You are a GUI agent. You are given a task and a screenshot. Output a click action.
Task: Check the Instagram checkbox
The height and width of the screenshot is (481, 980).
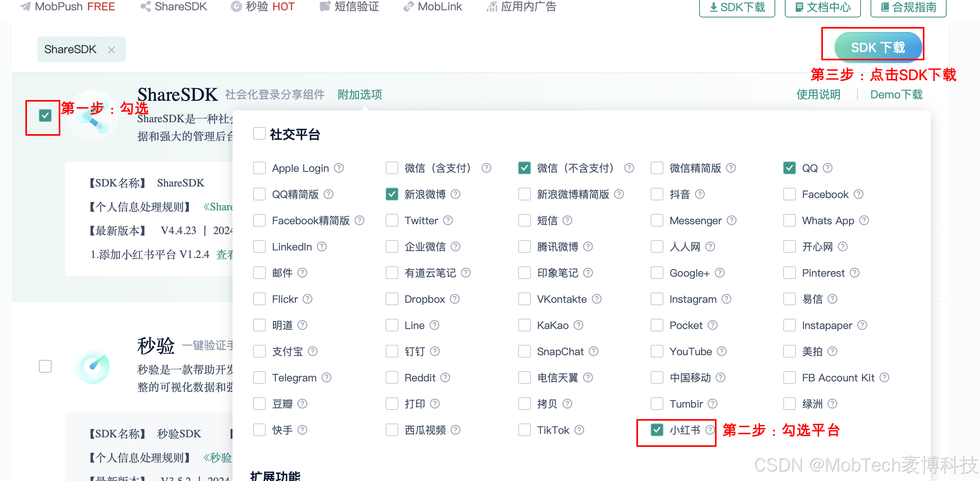pyautogui.click(x=657, y=299)
